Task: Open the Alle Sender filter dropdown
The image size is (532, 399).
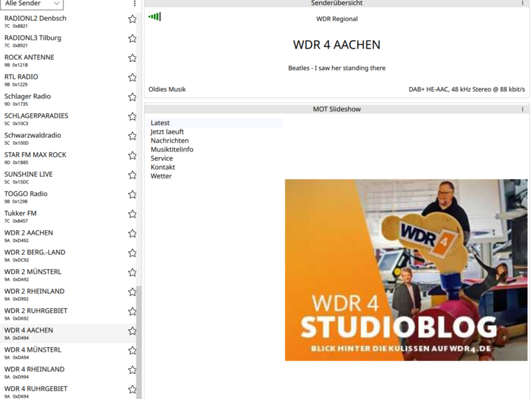Action: (32, 4)
